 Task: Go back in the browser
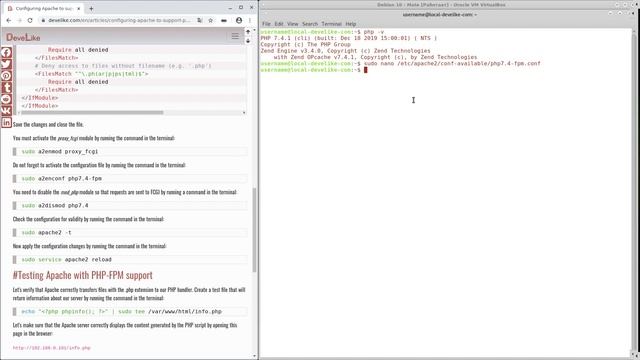(x=9, y=20)
